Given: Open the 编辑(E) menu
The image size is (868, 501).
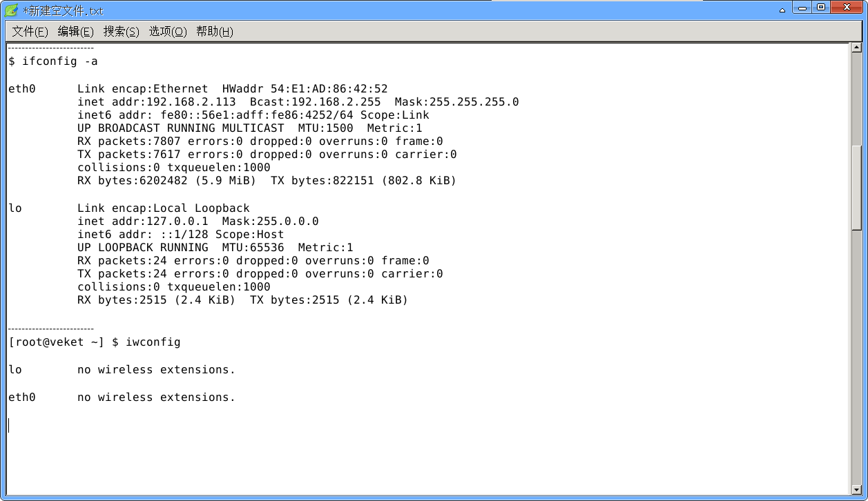Looking at the screenshot, I should click(75, 32).
